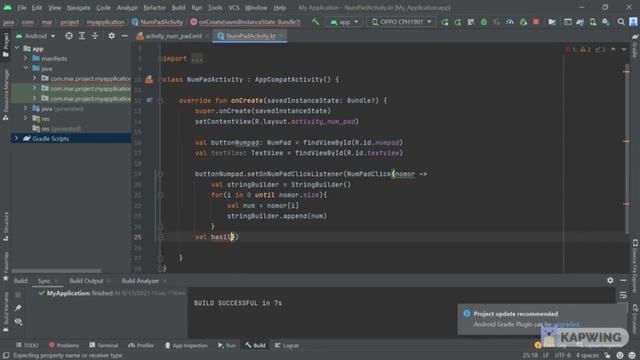Screen dimensions: 640x360
Task: Open the TODO tool window
Action: click(27, 345)
